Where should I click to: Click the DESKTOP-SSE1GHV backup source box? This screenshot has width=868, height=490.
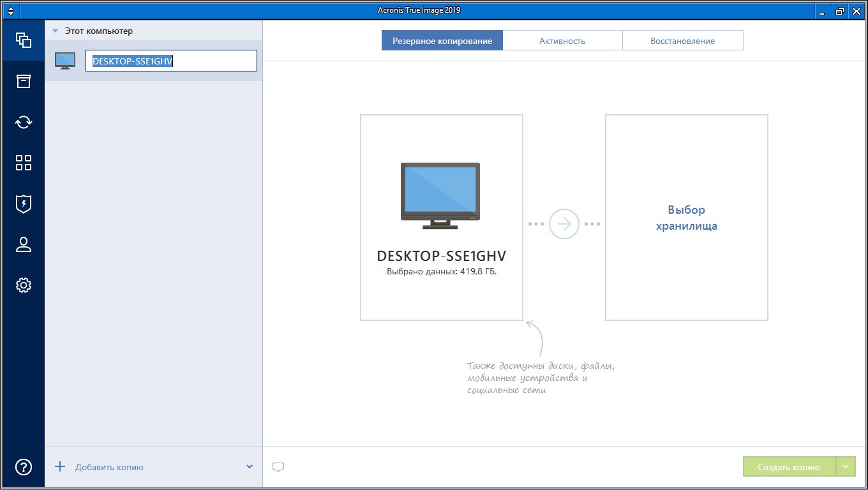441,218
